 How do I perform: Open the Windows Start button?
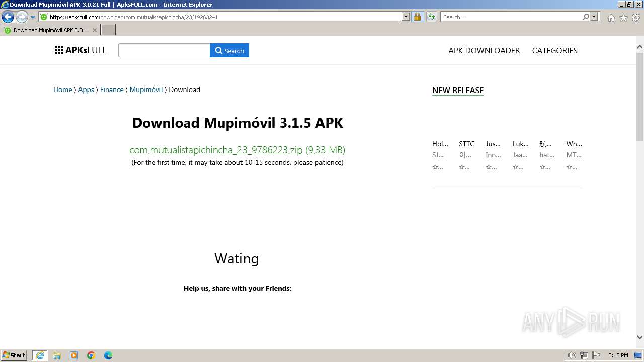click(x=14, y=355)
